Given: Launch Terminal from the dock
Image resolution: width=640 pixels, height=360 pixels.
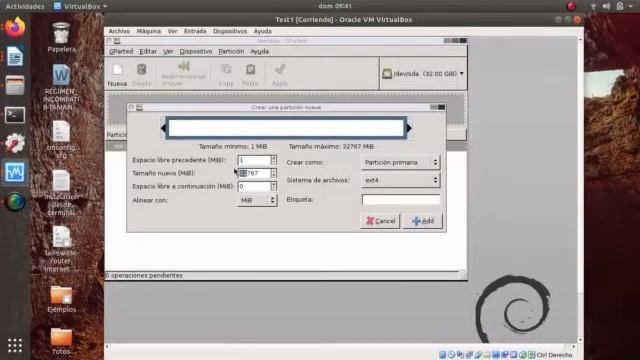Looking at the screenshot, I should tap(15, 115).
